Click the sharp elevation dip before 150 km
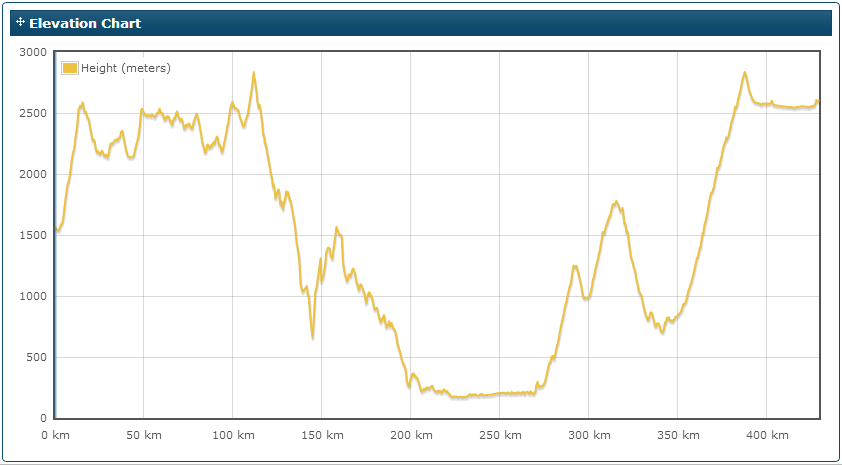842x465 pixels. coord(313,336)
